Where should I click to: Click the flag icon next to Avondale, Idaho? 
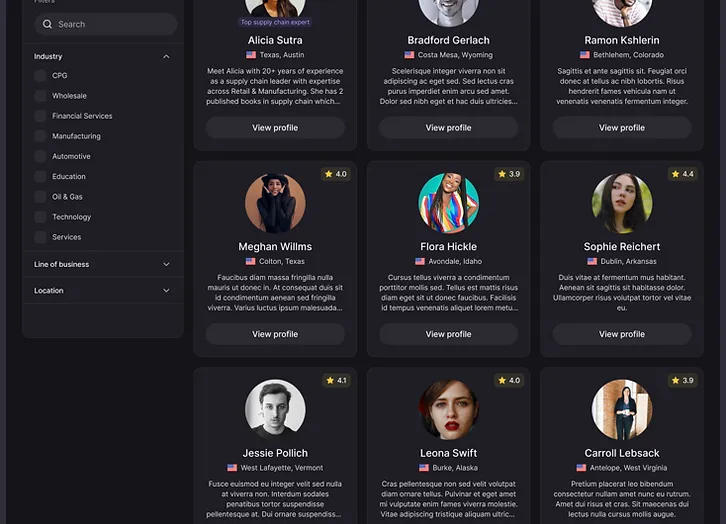[420, 261]
